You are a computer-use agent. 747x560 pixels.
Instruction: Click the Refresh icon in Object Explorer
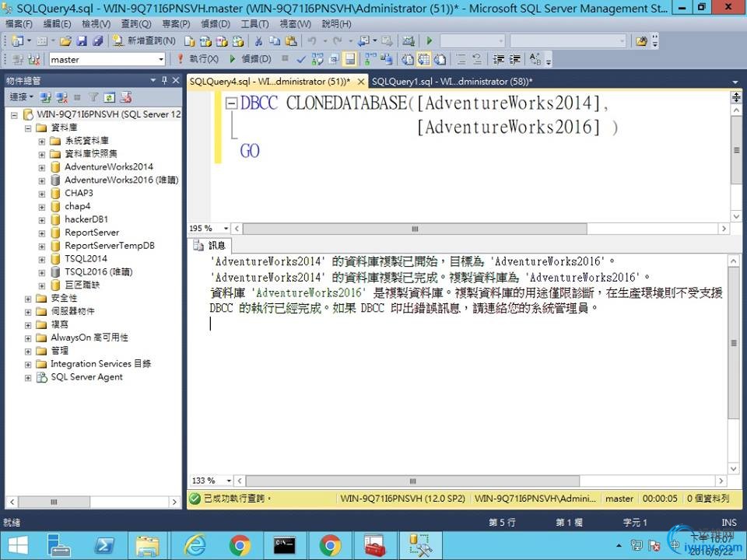click(110, 98)
